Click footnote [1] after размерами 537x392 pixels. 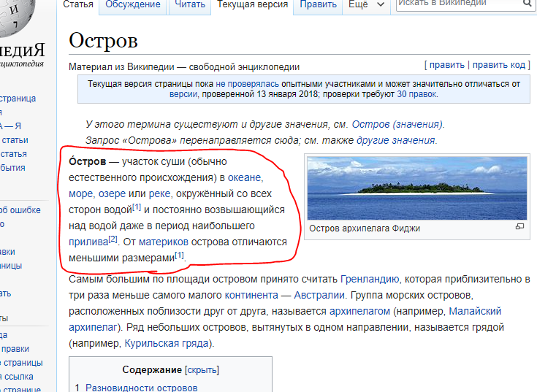point(180,255)
